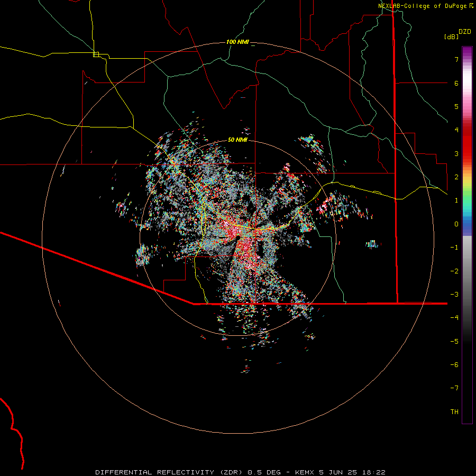Click the Differential Reflectivity caption text
This screenshot has width=476, height=476.
click(x=240, y=472)
